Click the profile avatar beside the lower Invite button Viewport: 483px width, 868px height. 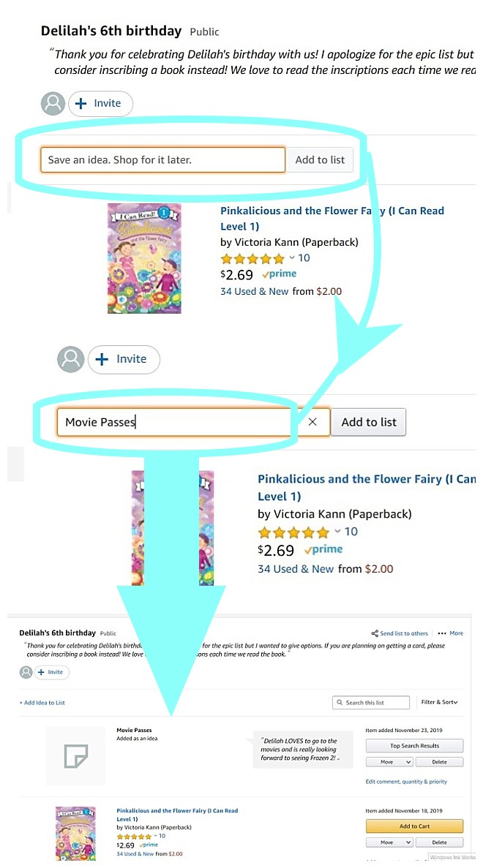pyautogui.click(x=70, y=359)
